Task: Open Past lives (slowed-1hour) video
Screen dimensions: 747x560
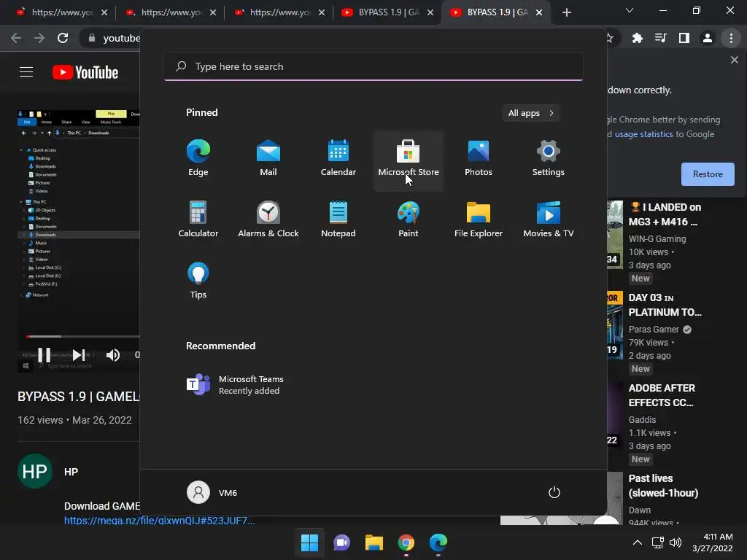Action: [x=664, y=486]
